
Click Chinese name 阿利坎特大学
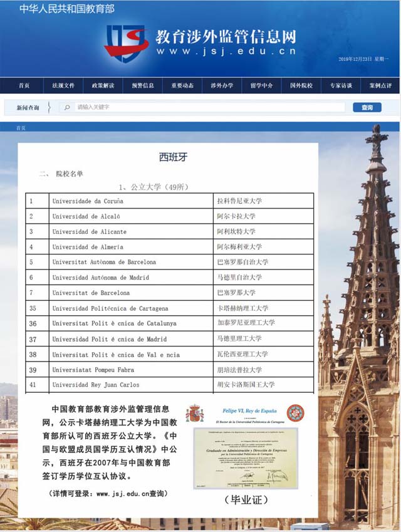[x=236, y=231]
